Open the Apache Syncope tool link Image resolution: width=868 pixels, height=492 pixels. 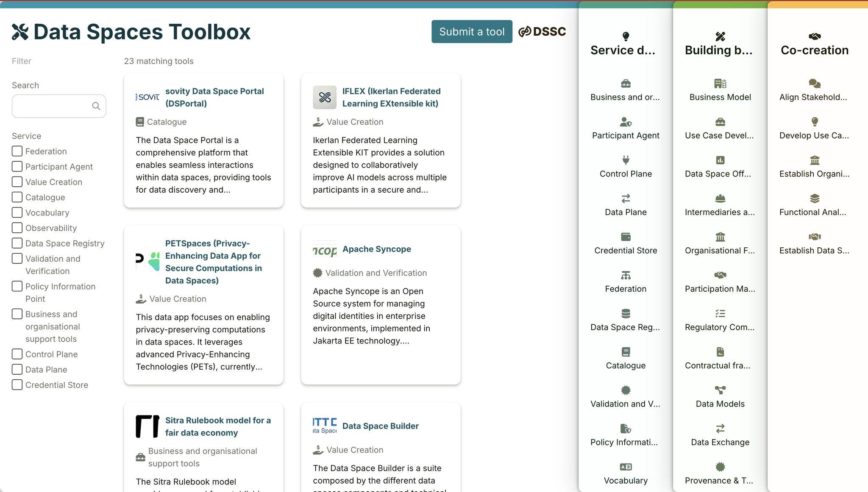coord(377,249)
